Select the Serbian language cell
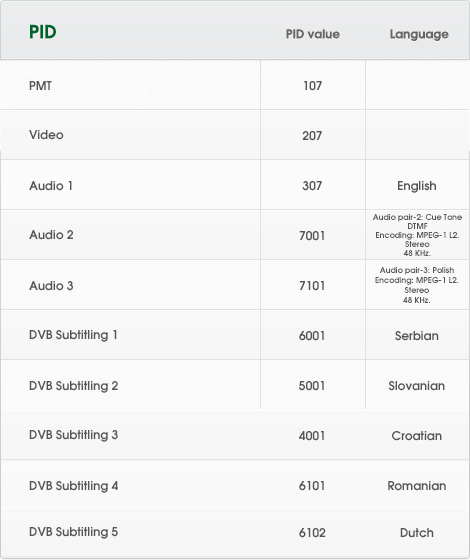This screenshot has height=560, width=470. 417,336
